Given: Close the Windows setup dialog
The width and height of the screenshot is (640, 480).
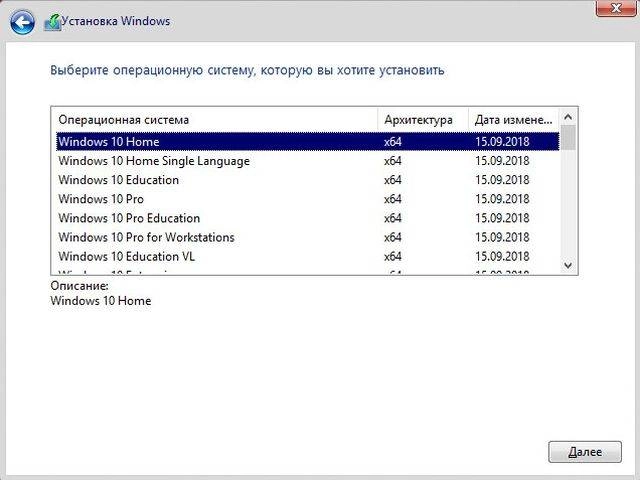Looking at the screenshot, I should tap(616, 8).
